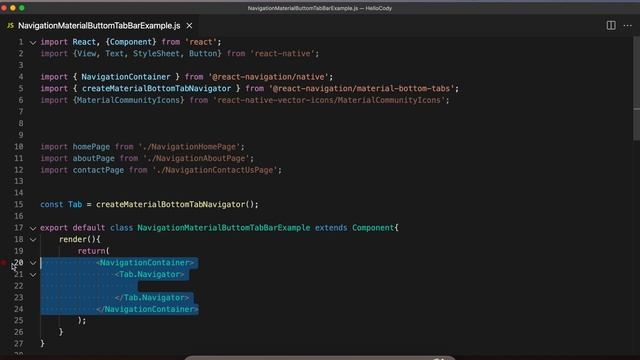Click '@react-navigation/native' string
The image size is (640, 360).
(270, 77)
